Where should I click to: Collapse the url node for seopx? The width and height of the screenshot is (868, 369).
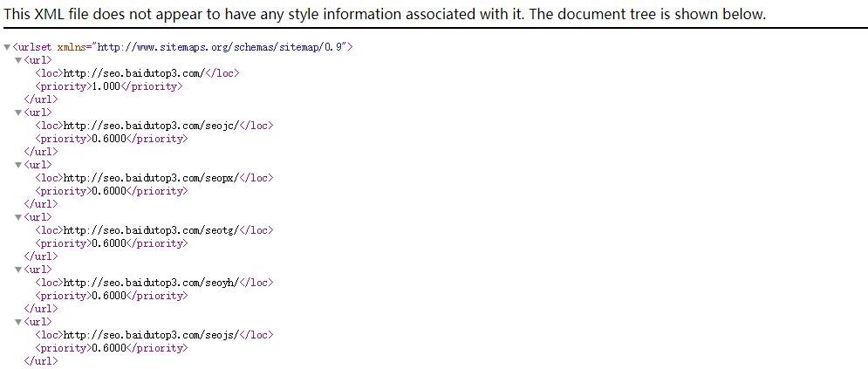tap(18, 166)
